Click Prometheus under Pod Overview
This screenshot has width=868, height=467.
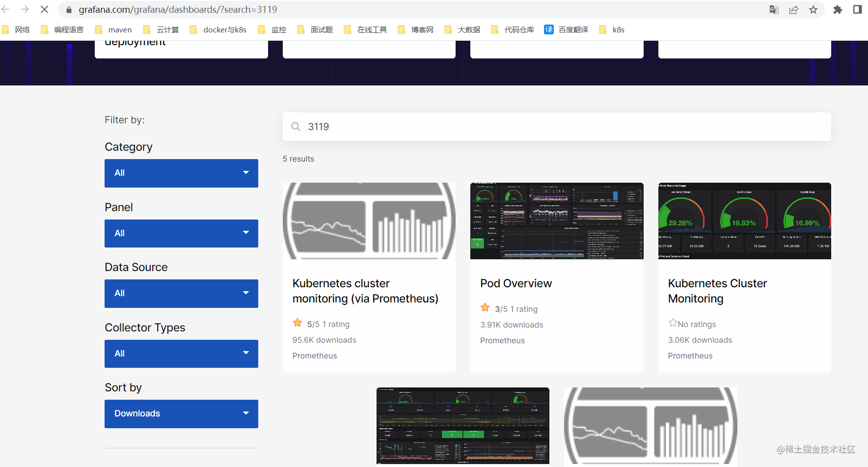[x=502, y=340]
